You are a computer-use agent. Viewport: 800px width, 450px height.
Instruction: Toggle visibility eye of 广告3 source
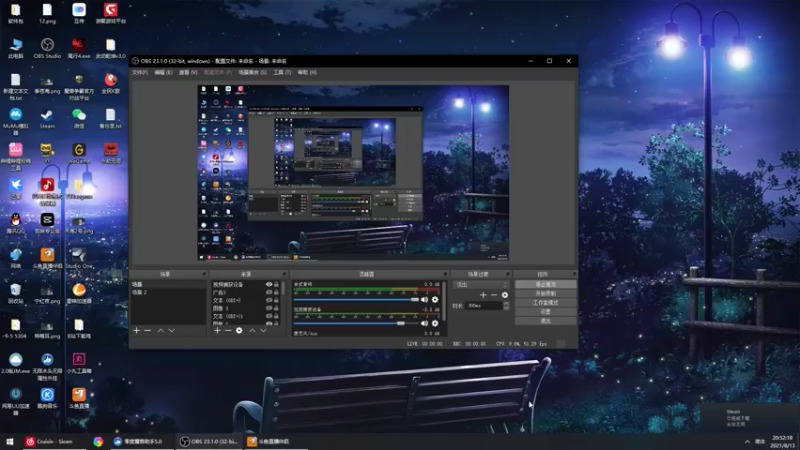tap(269, 292)
